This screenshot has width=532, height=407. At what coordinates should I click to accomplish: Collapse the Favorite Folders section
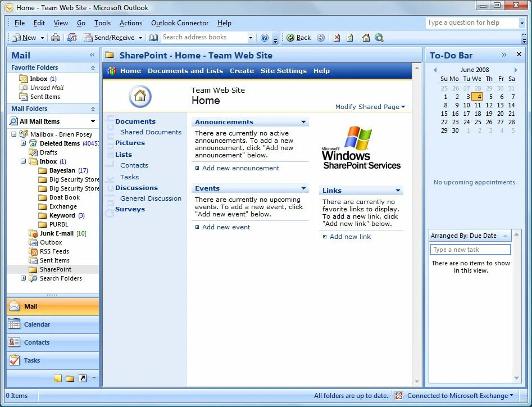tap(93, 67)
